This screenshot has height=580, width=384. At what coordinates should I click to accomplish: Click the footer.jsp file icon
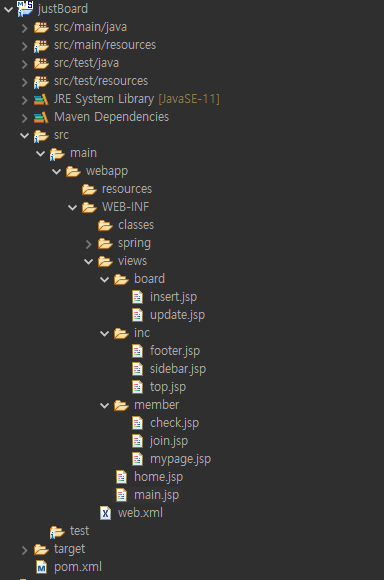click(x=138, y=351)
